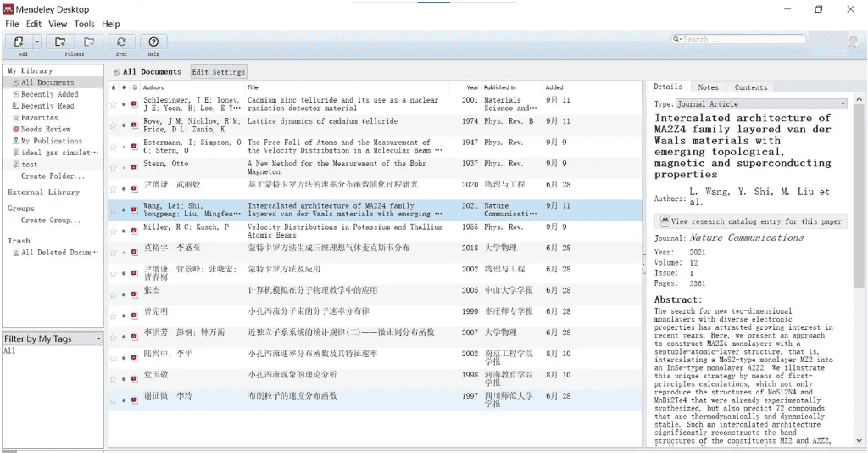Open the Recently Added list
Viewport: 868px width, 453px height.
tap(49, 94)
